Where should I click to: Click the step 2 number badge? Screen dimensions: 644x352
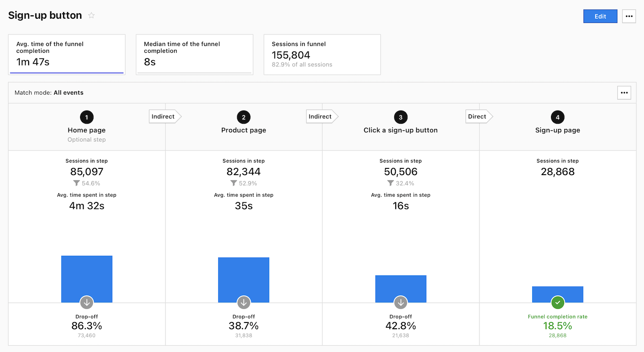244,117
